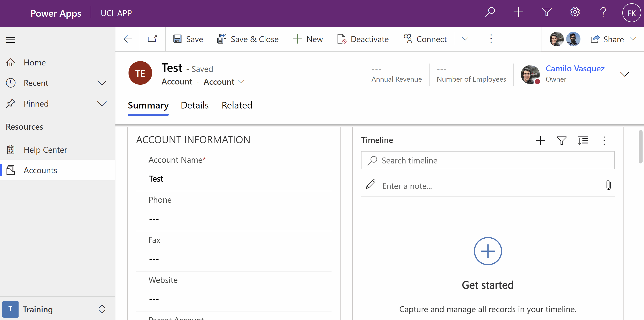Screen dimensions: 644x320
Task: Open the Settings gear icon
Action: click(x=575, y=12)
